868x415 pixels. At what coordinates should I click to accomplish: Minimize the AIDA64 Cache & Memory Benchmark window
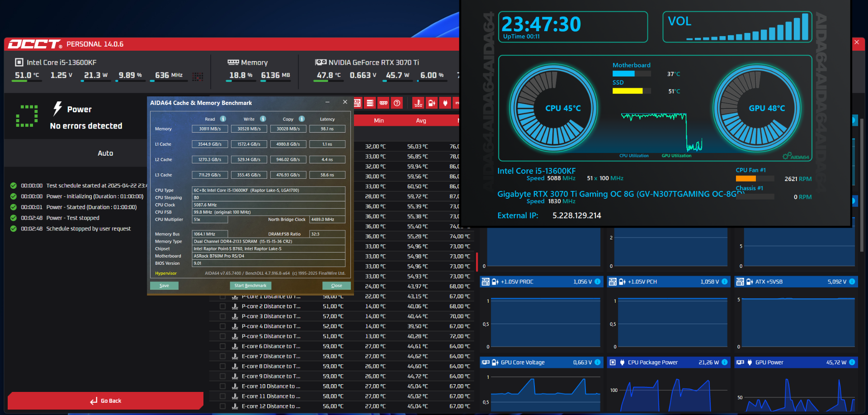(327, 102)
